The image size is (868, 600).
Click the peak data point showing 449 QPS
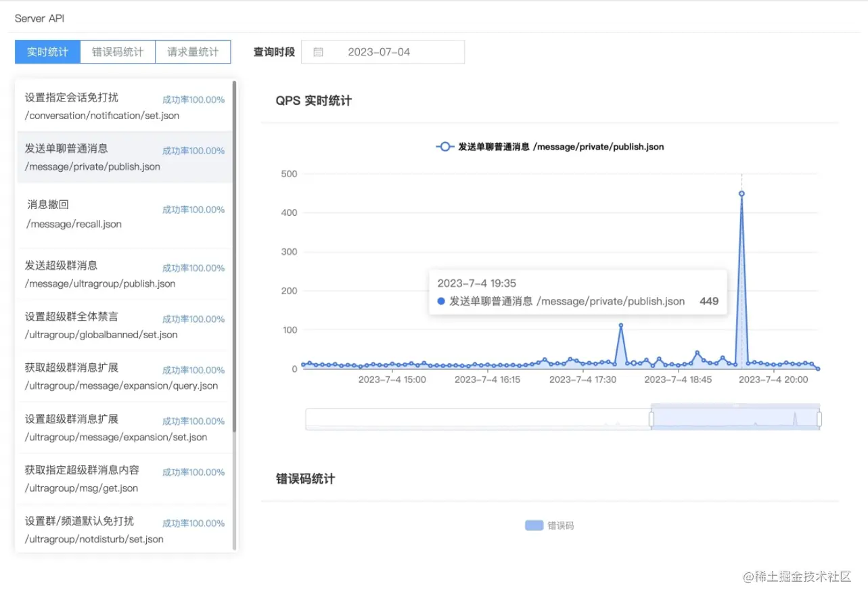[741, 193]
